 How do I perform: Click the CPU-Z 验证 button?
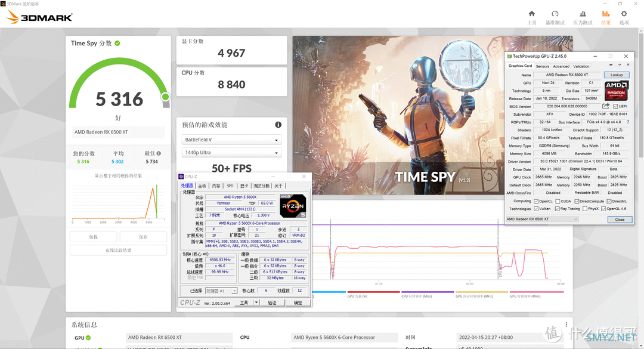coord(272,302)
